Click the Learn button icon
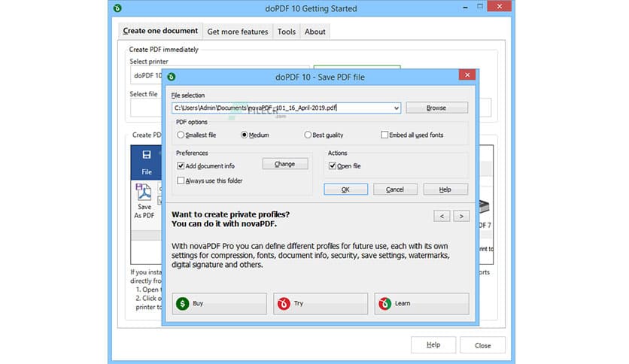 pos(384,304)
